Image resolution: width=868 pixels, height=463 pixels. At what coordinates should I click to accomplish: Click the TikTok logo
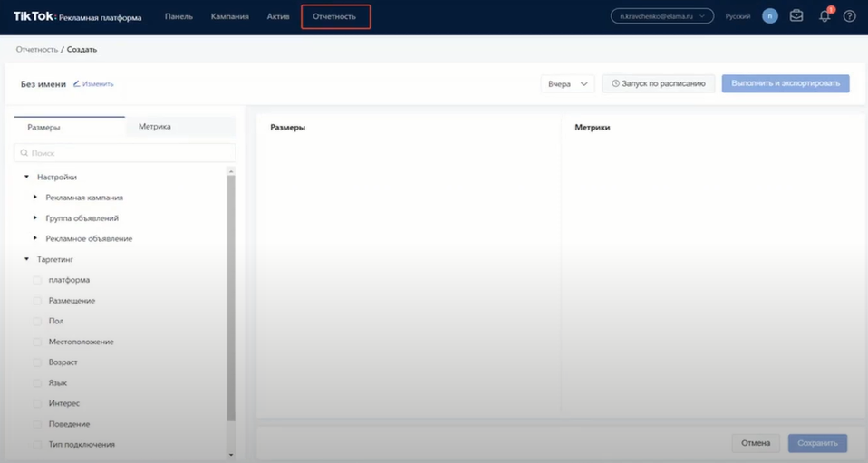pos(34,16)
